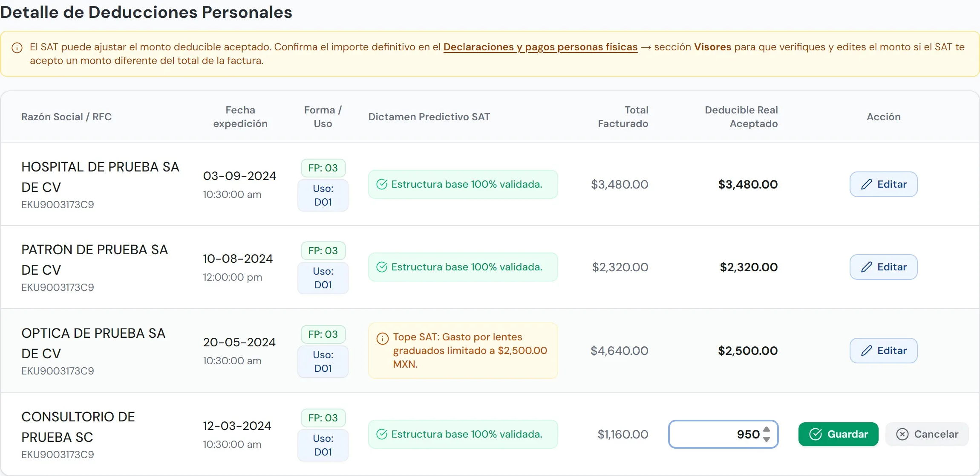Click the Tope SAT lentes graduados warning text

pyautogui.click(x=470, y=351)
